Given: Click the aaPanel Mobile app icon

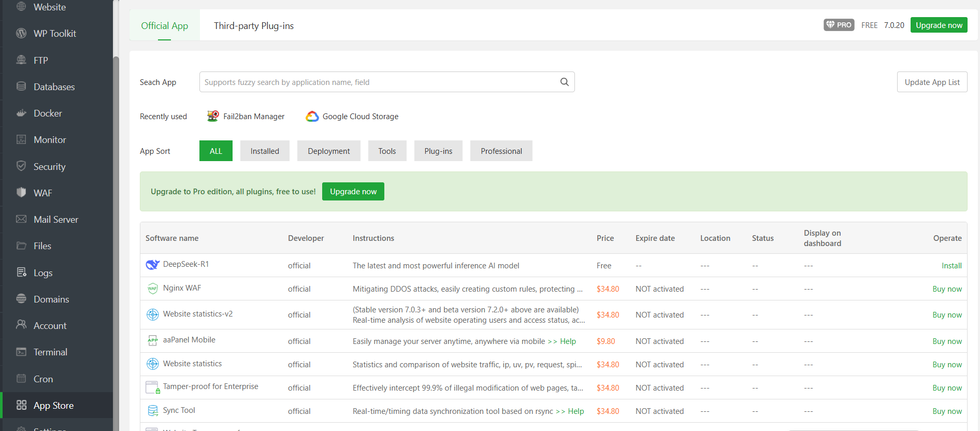Looking at the screenshot, I should coord(153,340).
